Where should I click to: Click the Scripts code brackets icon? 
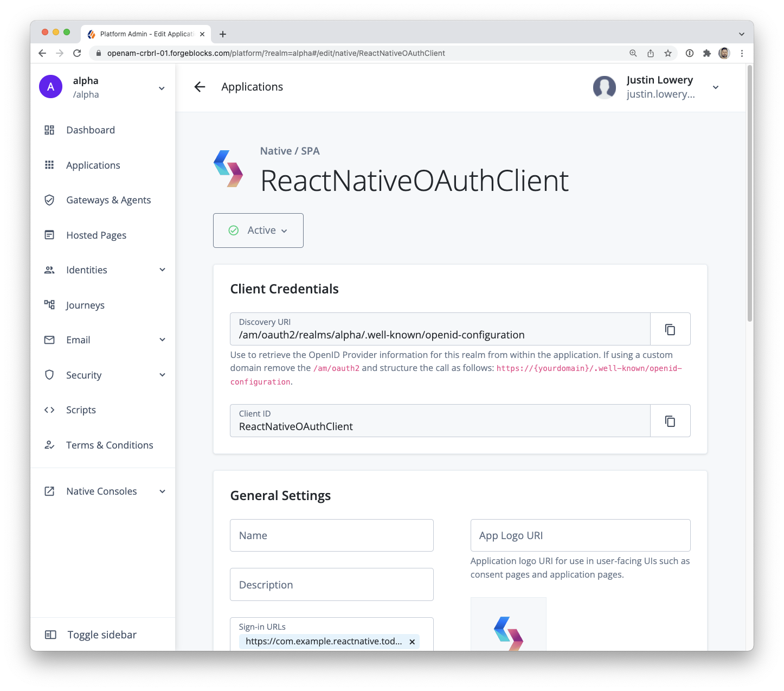coord(49,410)
